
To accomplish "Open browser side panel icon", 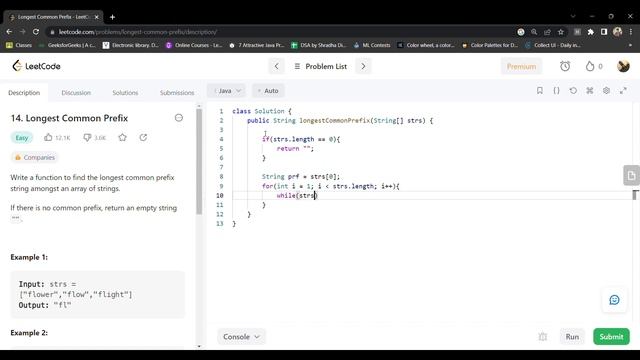I will (604, 32).
